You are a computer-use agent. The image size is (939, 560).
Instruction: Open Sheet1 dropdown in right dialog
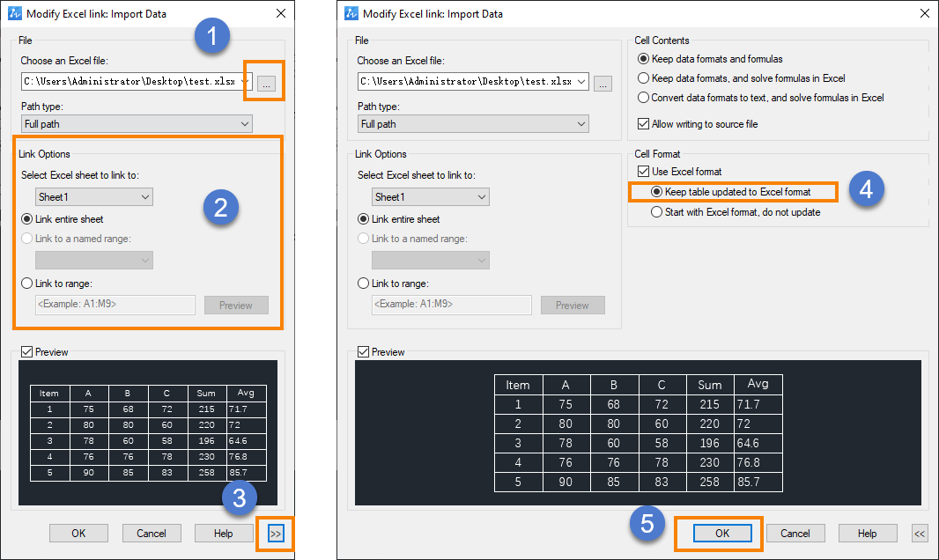(x=431, y=197)
